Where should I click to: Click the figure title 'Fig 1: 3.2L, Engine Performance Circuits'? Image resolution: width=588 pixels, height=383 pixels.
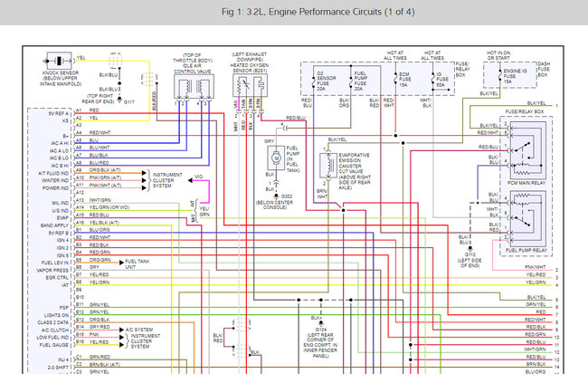(x=318, y=12)
